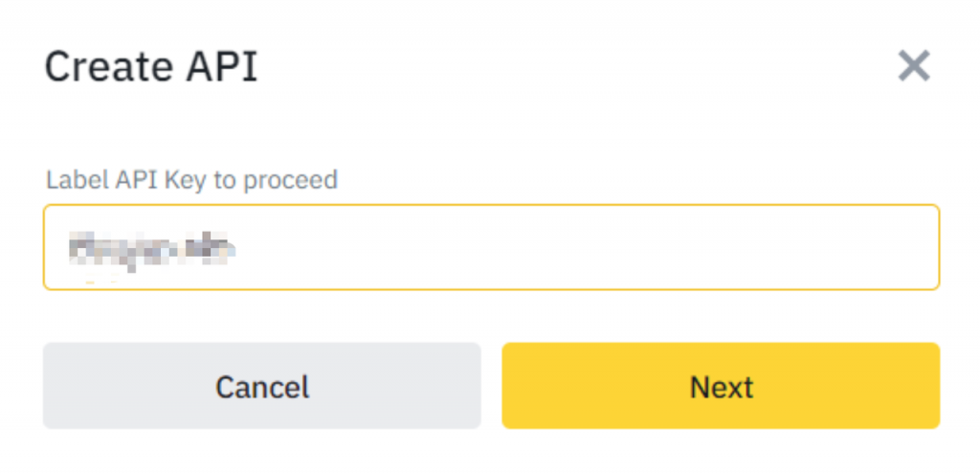Confirm the API label by clicking Next
980x474 pixels.
(721, 386)
